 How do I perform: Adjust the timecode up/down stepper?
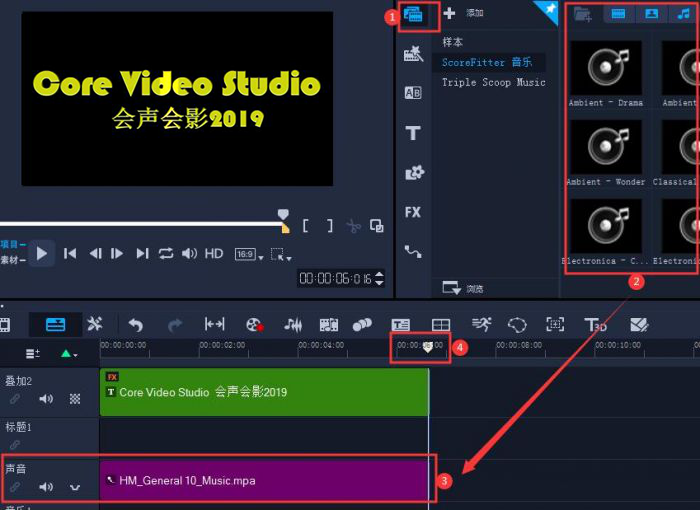coord(379,278)
